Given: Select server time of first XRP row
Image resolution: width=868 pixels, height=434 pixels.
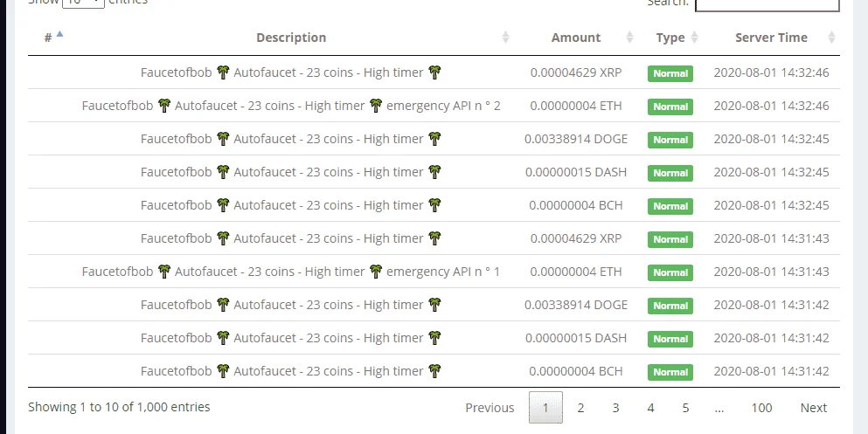Looking at the screenshot, I should coord(771,72).
